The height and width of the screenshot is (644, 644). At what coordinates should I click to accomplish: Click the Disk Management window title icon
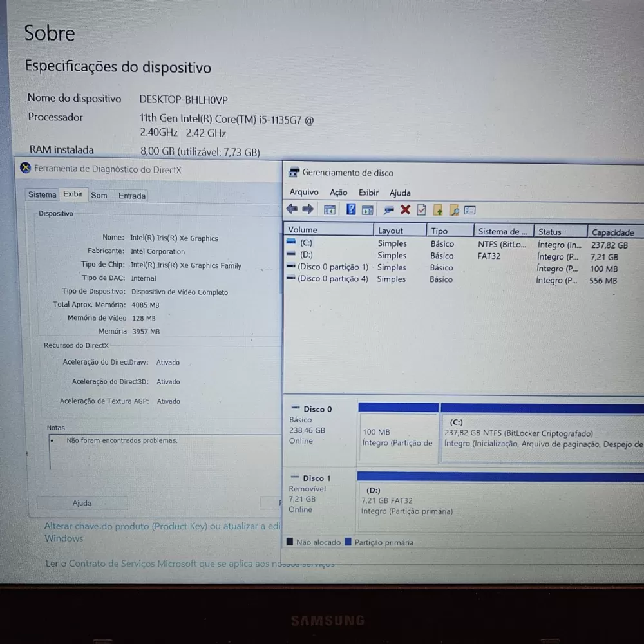(294, 173)
